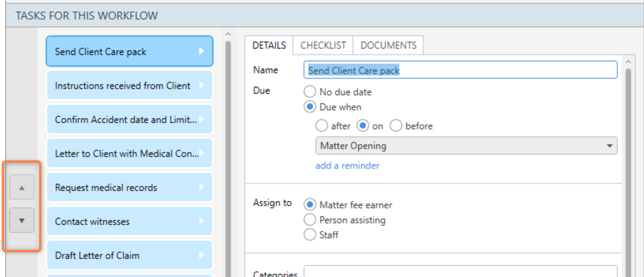
Task: Assign task to Person assisting
Action: point(310,220)
